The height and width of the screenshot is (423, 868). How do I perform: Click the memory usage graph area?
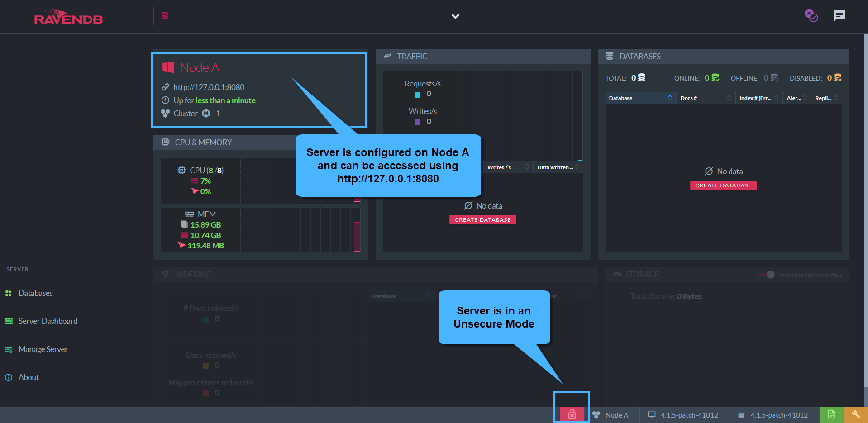(300, 230)
